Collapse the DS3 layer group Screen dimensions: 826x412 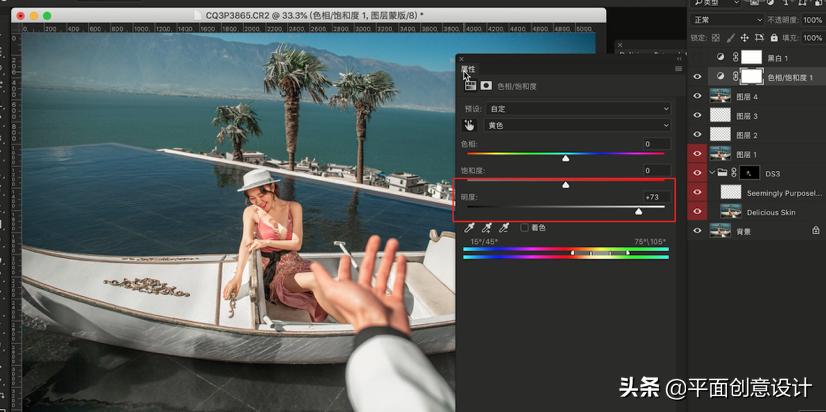tap(711, 174)
